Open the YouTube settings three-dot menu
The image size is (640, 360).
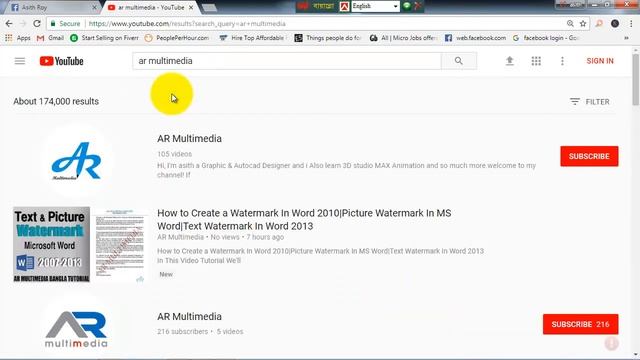tap(562, 61)
